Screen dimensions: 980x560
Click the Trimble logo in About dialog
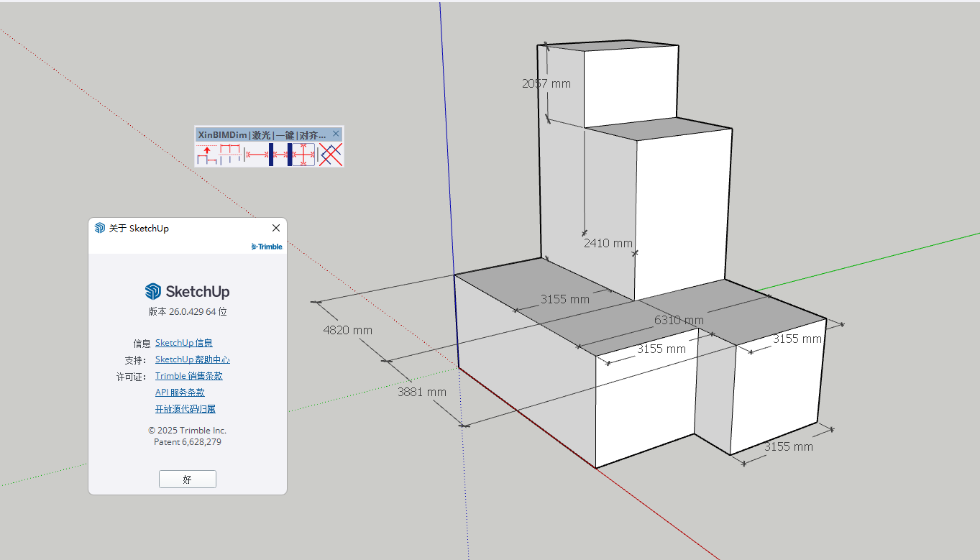[267, 247]
